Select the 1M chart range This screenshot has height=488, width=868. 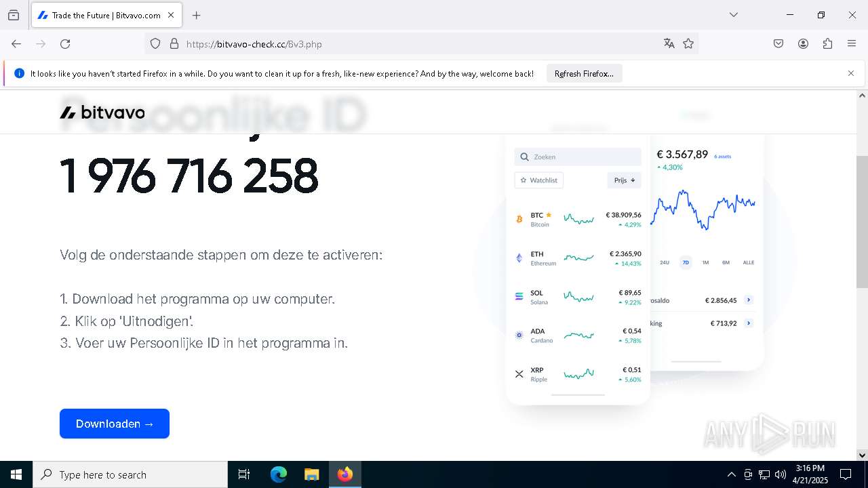tap(705, 262)
